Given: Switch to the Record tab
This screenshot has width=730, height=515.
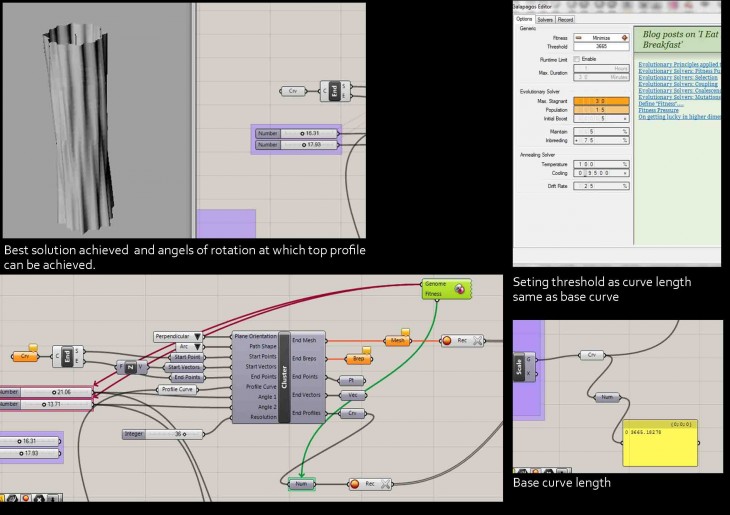Looking at the screenshot, I should (x=566, y=19).
